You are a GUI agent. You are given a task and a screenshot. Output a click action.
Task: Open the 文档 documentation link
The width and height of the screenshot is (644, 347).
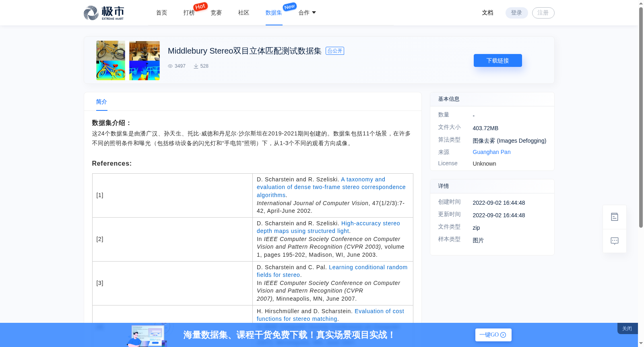pyautogui.click(x=488, y=13)
